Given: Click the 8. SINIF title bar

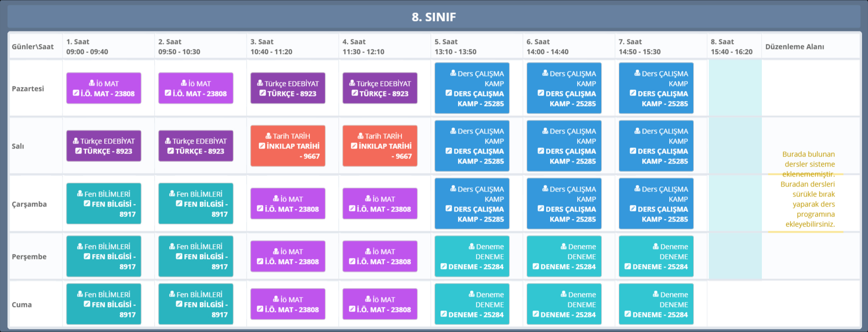Looking at the screenshot, I should click(x=433, y=17).
